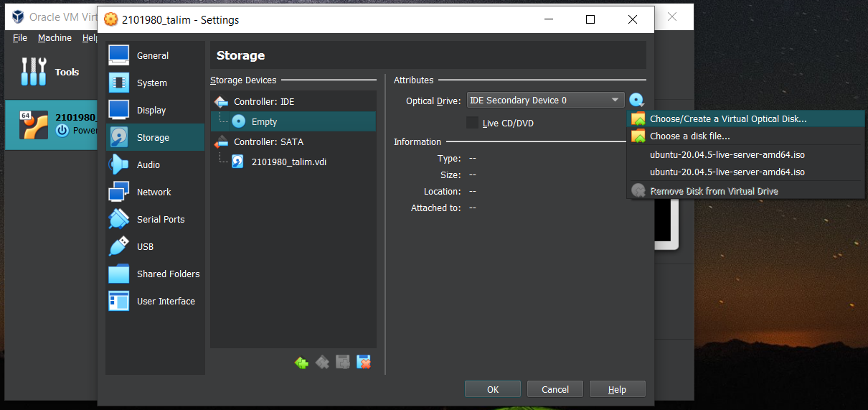
Task: Click the Serial Ports connector icon
Action: 119,219
